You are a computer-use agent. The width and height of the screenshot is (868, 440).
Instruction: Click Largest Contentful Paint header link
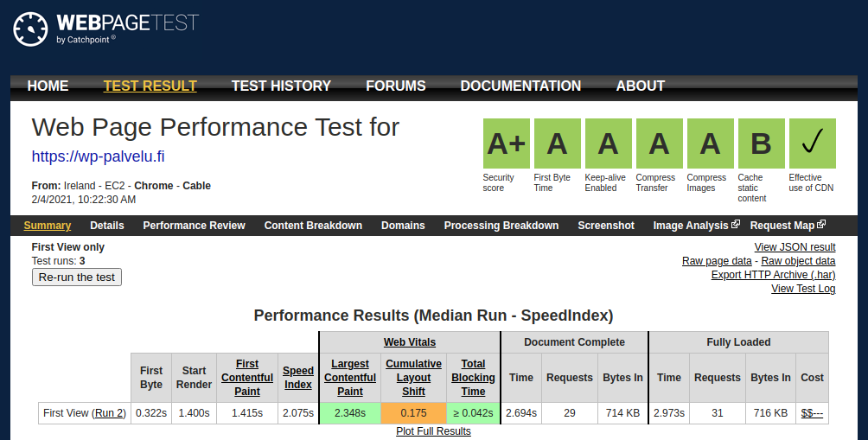pos(350,378)
